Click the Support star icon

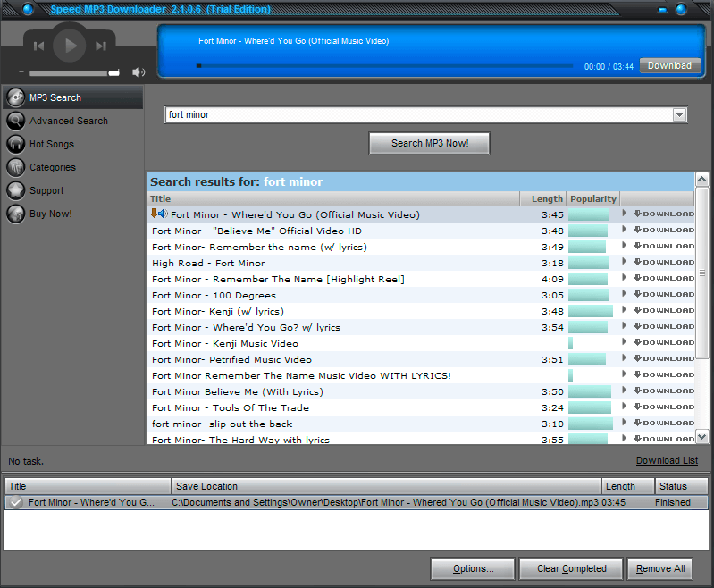tap(16, 190)
